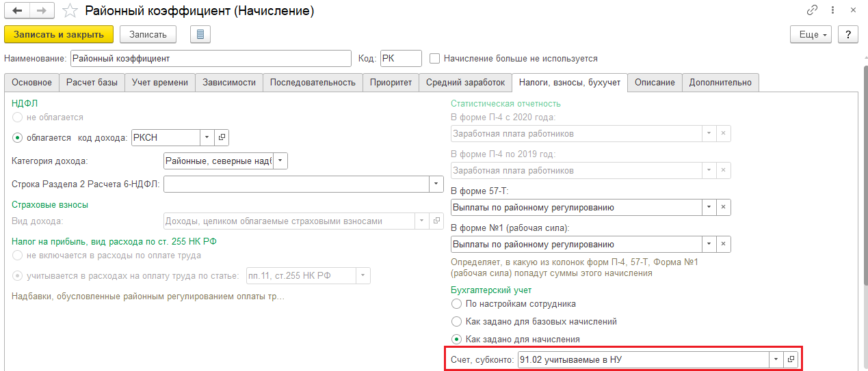The image size is (868, 371).
Task: Expand Строка Раздела 2 6-НДФЛ dropdown
Action: pos(437,184)
